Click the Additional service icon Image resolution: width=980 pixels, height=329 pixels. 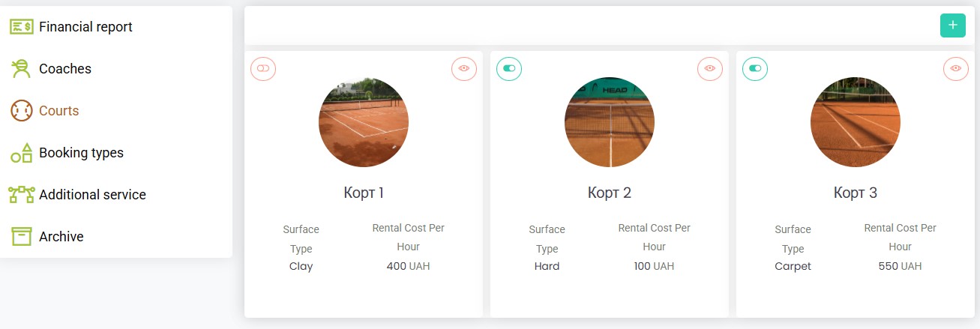21,195
